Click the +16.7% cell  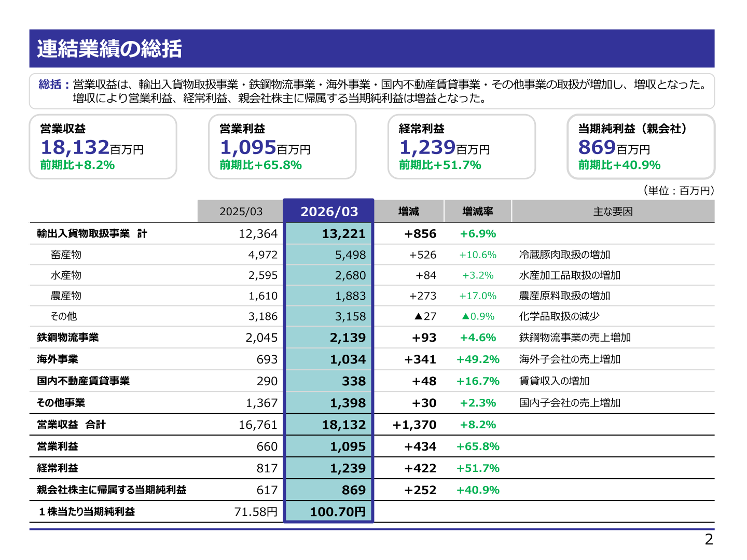tap(478, 381)
